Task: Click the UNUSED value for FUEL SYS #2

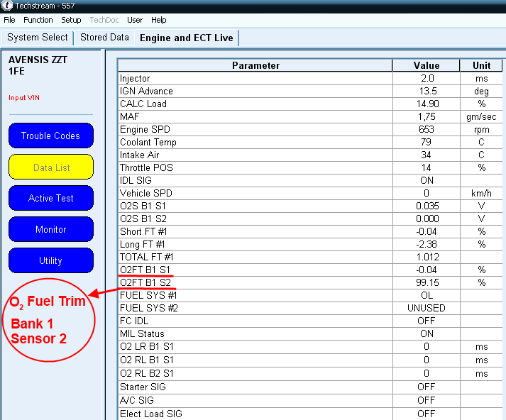Action: click(427, 308)
